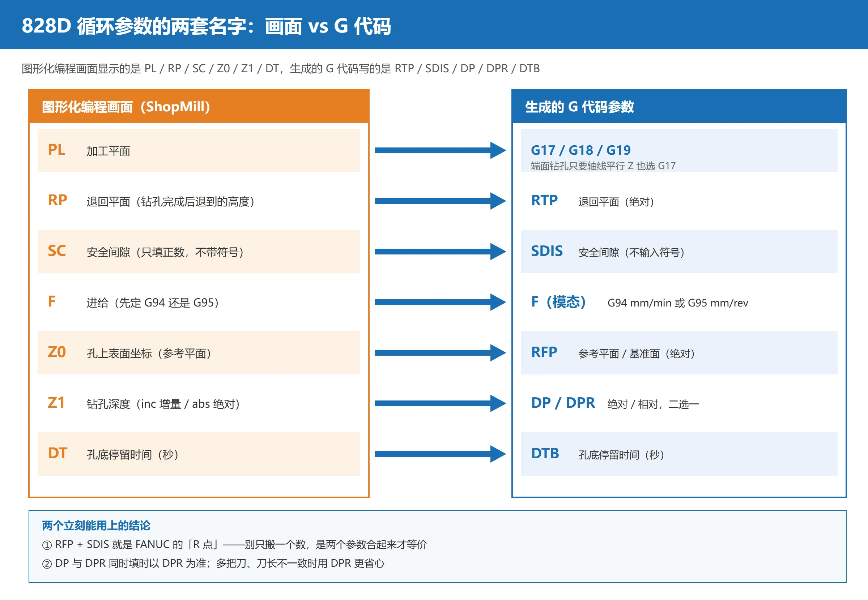
Task: Click the blue DTB parameter label
Action: (545, 453)
